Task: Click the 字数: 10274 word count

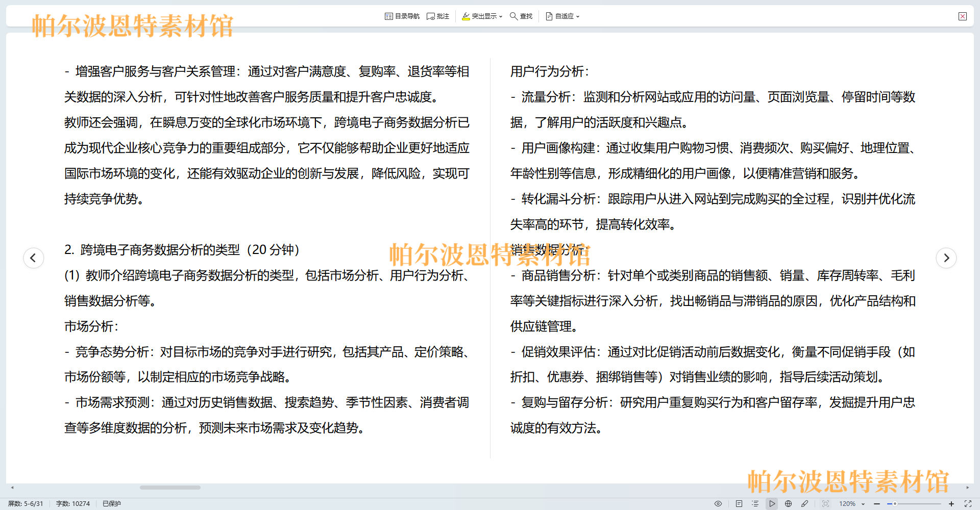Action: tap(73, 504)
